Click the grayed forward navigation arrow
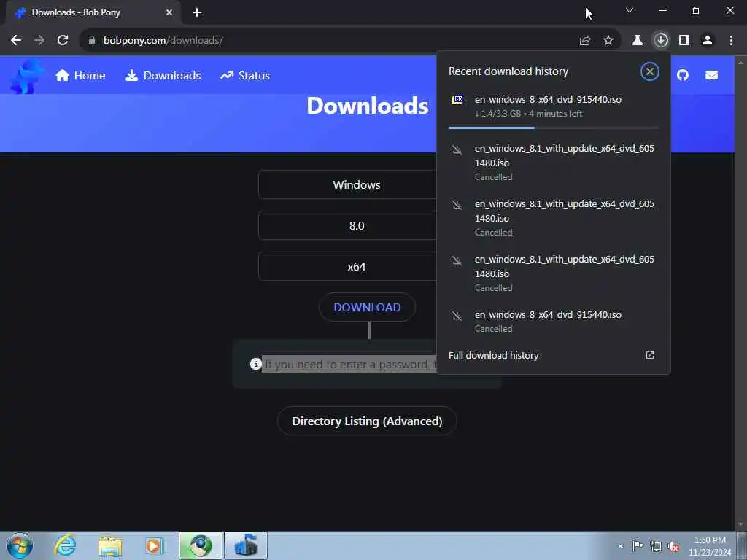 (x=39, y=41)
